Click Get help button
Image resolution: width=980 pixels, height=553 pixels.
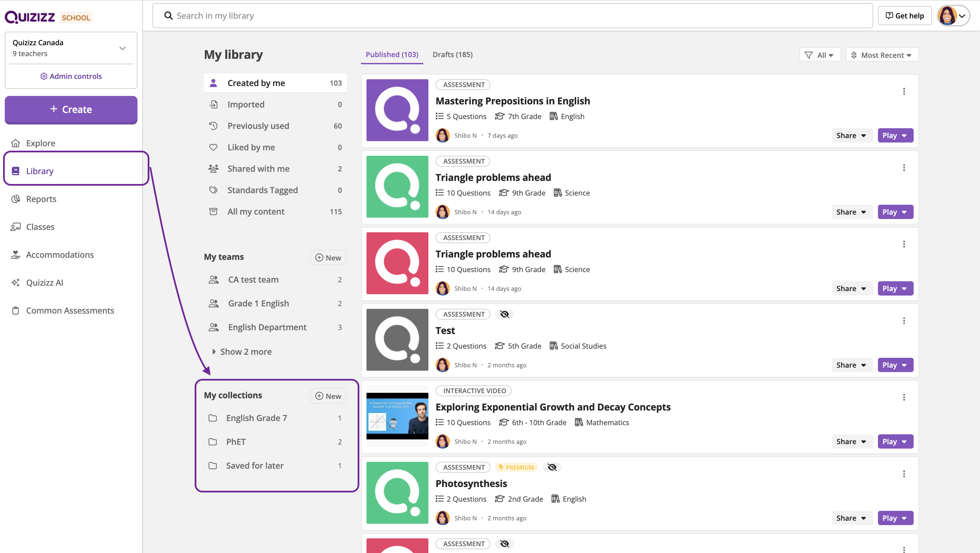904,16
